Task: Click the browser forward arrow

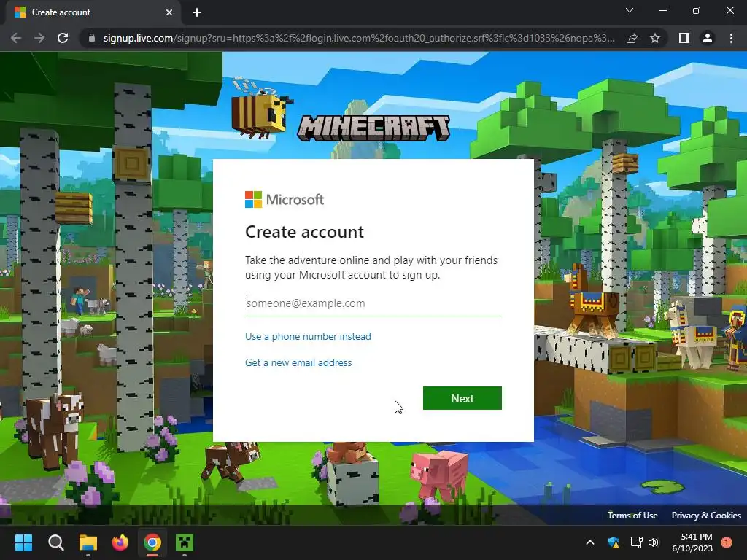Action: (39, 38)
